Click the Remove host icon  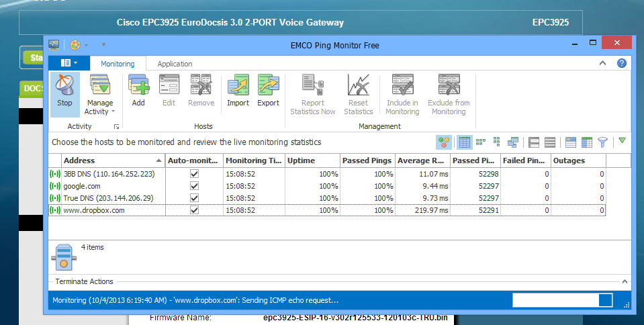pyautogui.click(x=201, y=85)
